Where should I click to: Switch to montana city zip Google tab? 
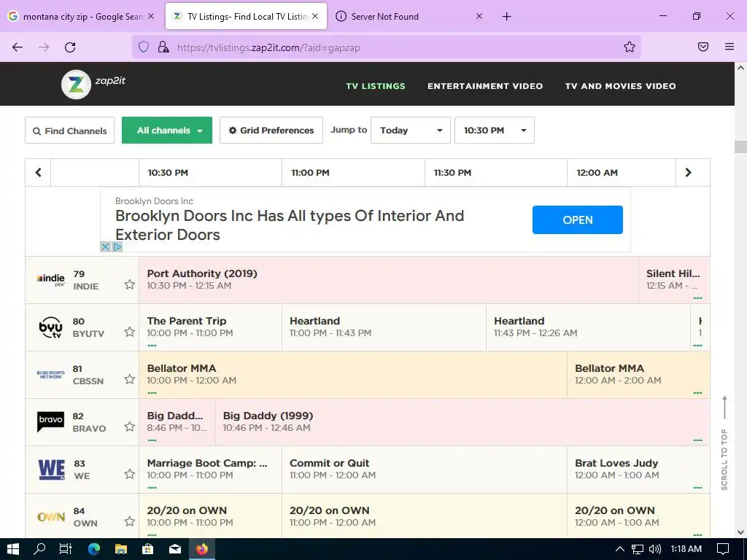pos(81,17)
